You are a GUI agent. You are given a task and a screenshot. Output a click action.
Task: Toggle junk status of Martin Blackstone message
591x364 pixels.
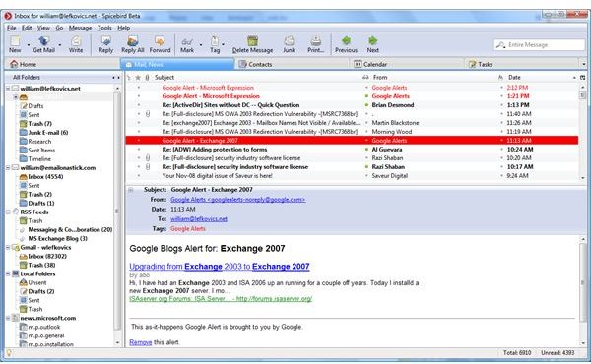pyautogui.click(x=501, y=123)
